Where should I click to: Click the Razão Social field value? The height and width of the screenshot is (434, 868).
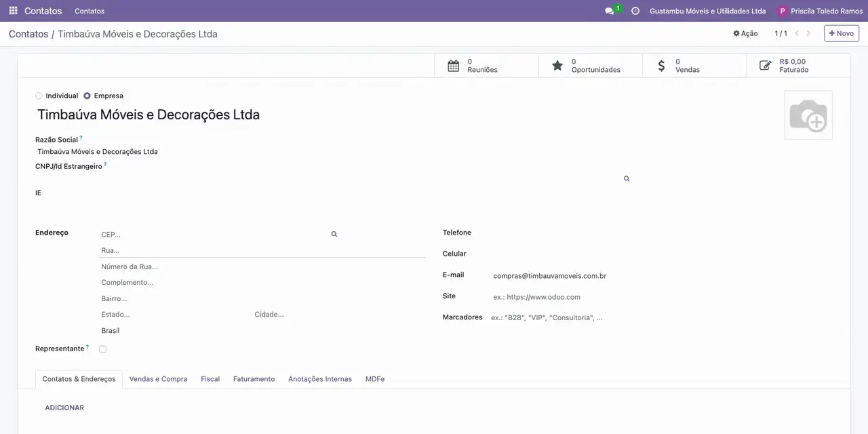[x=98, y=152]
